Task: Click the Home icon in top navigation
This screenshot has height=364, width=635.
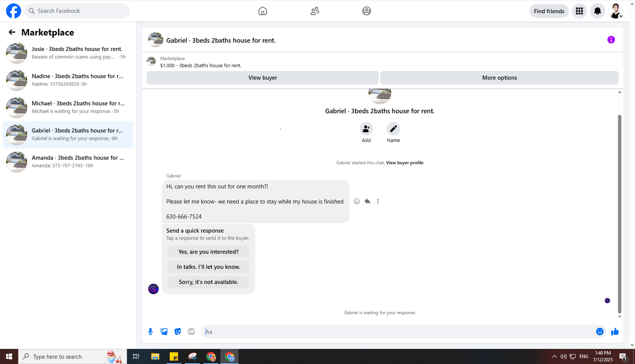Action: click(263, 11)
